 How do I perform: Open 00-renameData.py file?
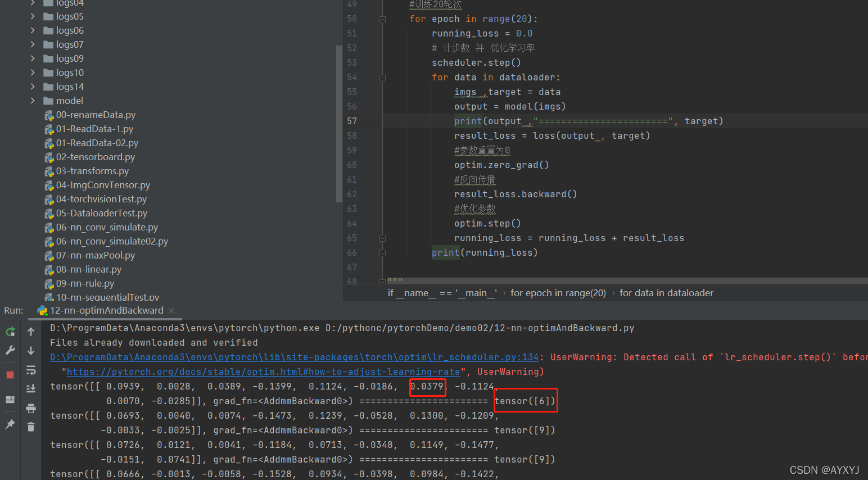(x=96, y=115)
